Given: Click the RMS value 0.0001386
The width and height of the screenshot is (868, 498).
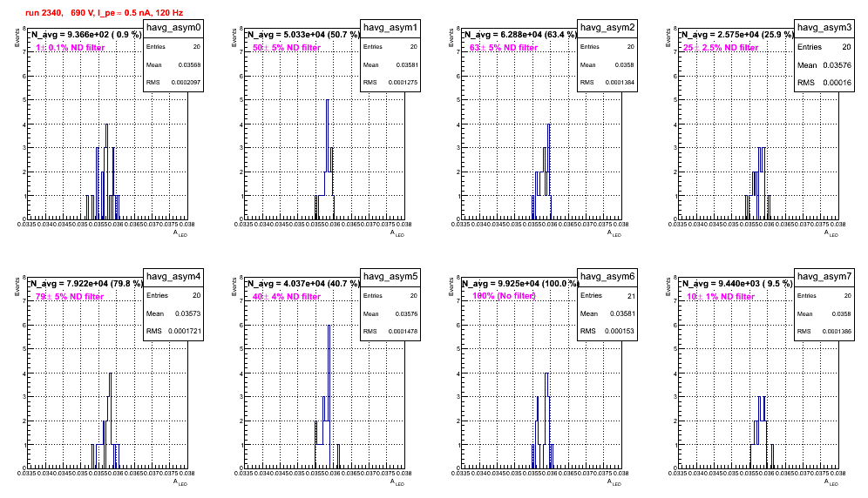Looking at the screenshot, I should [838, 332].
